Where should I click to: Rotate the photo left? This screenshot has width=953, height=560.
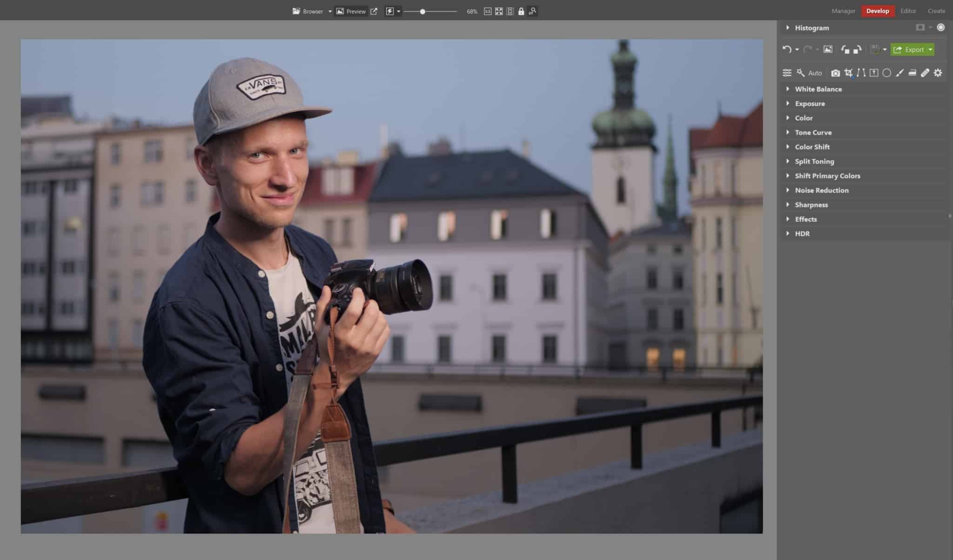tap(845, 49)
